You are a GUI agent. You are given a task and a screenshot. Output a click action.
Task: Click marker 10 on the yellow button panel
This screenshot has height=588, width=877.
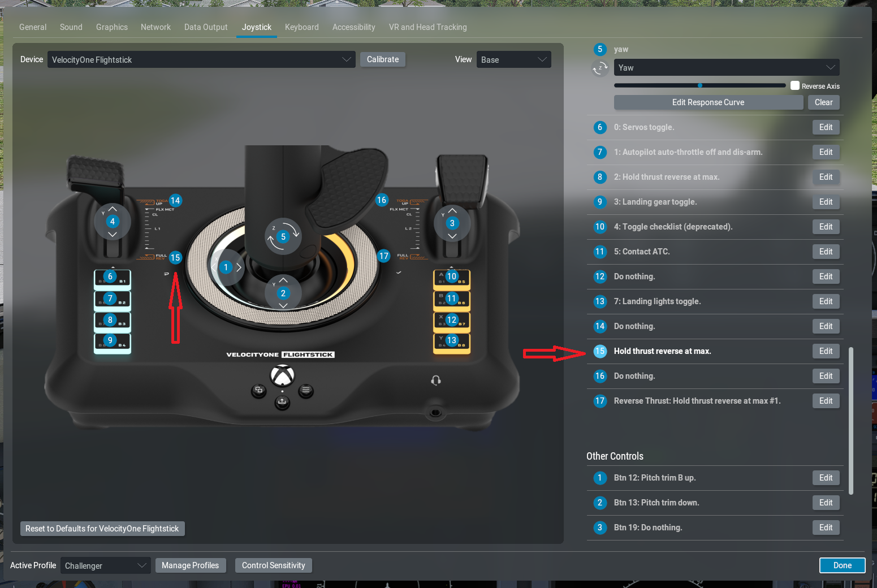[x=452, y=276]
